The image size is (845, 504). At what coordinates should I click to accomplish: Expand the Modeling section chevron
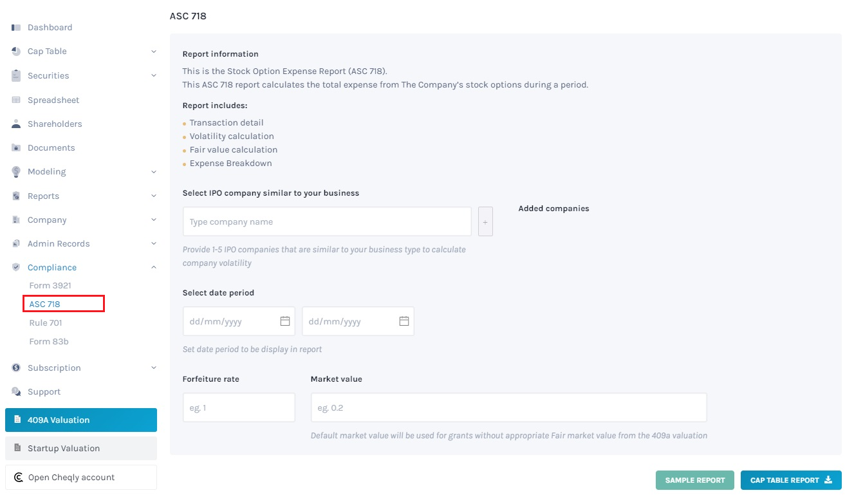(153, 172)
